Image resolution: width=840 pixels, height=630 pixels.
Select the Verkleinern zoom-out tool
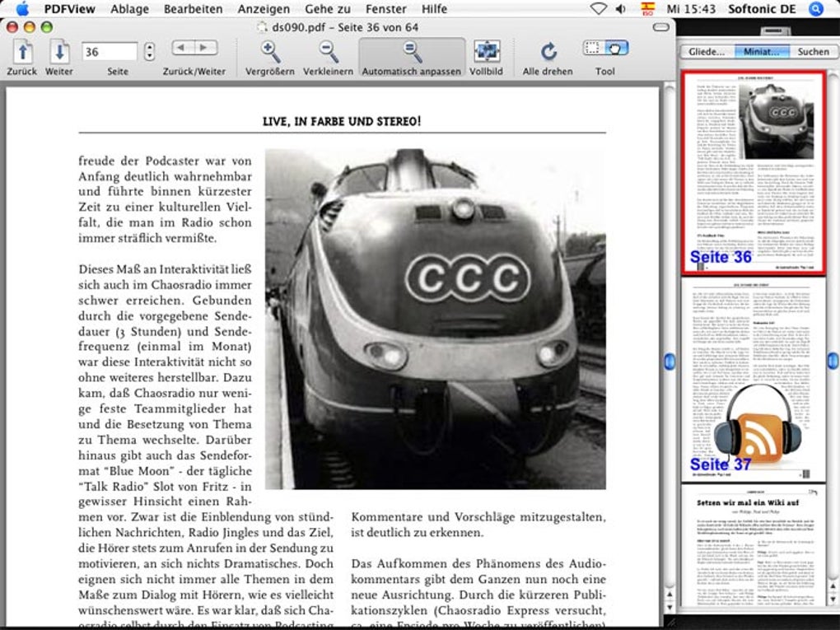[x=328, y=49]
